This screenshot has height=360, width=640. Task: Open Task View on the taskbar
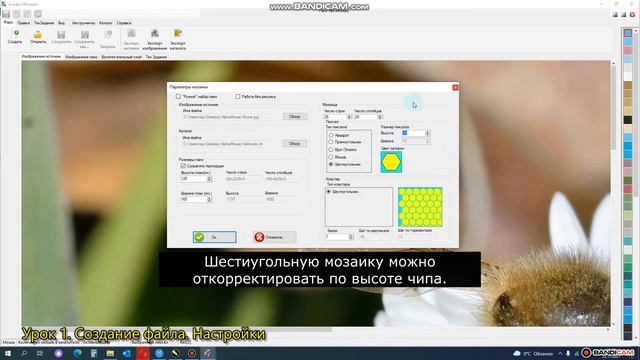[40, 353]
